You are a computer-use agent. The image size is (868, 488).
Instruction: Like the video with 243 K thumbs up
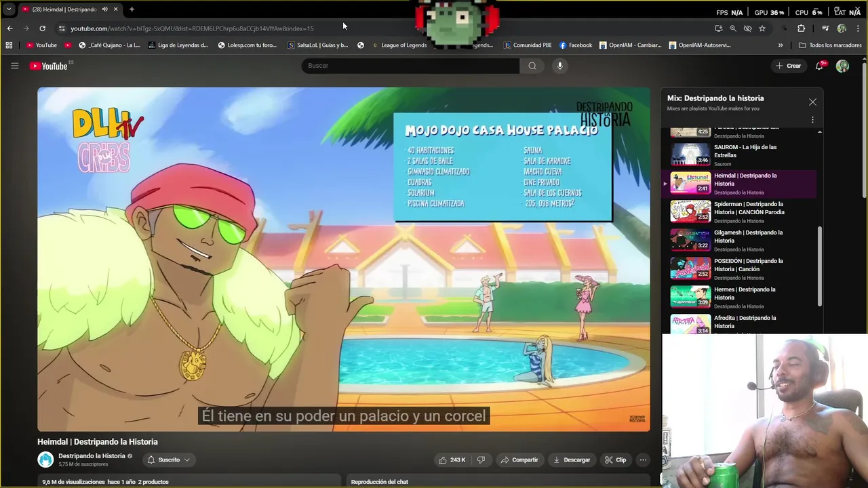452,460
